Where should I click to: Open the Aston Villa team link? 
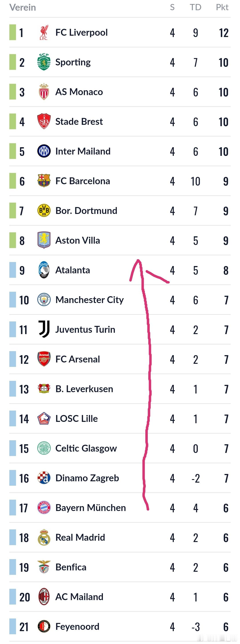[x=78, y=240]
